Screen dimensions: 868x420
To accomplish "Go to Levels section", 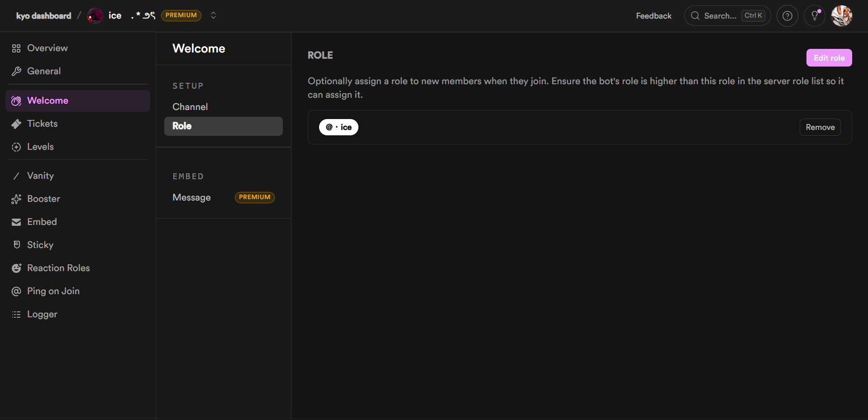I will (x=78, y=147).
